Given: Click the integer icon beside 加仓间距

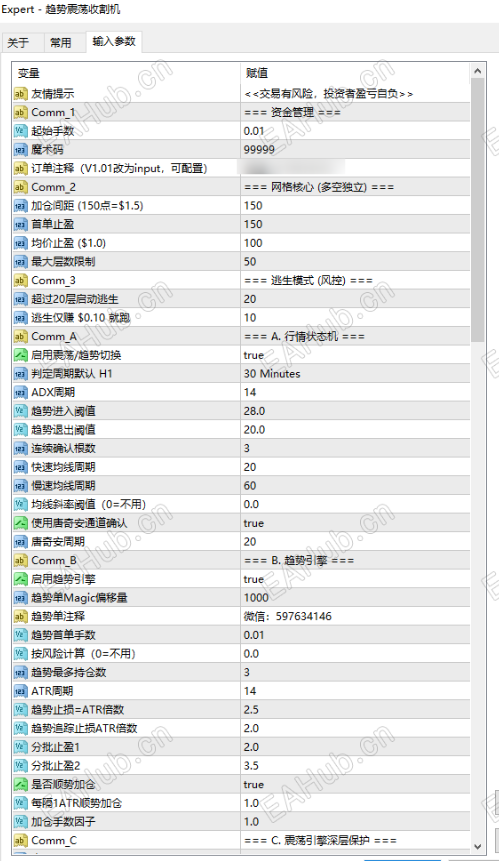Looking at the screenshot, I should tap(20, 206).
